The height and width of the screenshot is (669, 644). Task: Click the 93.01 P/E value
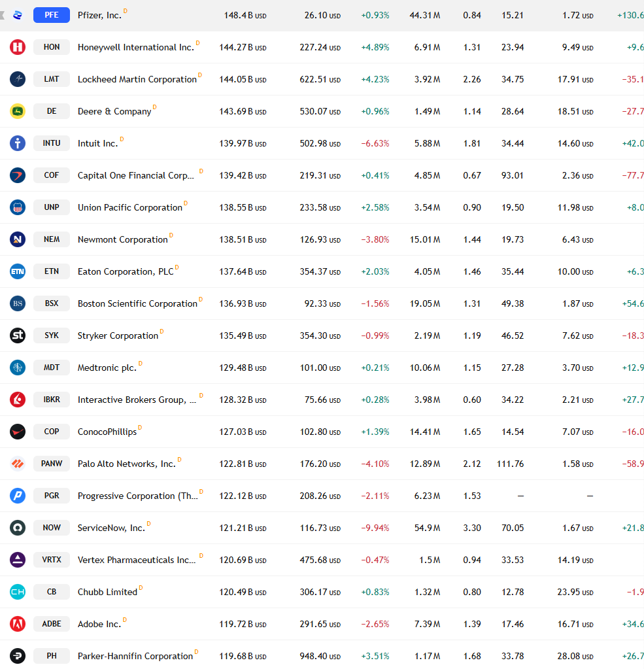click(x=512, y=175)
